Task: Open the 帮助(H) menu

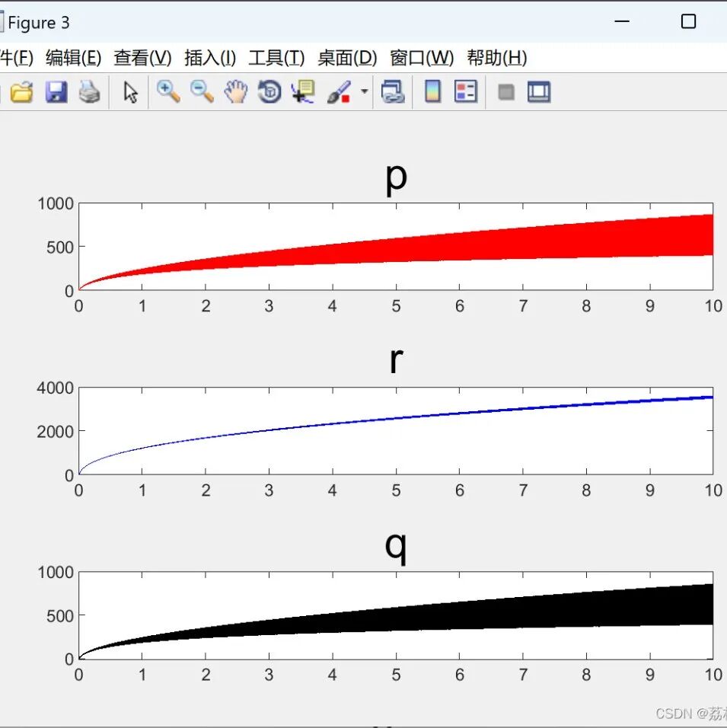Action: tap(497, 58)
